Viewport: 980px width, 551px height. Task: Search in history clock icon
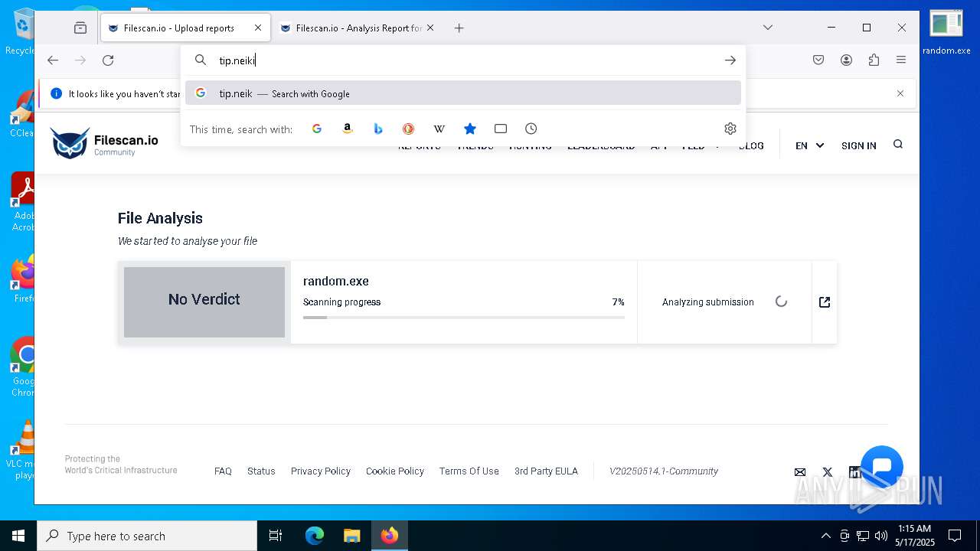(531, 129)
